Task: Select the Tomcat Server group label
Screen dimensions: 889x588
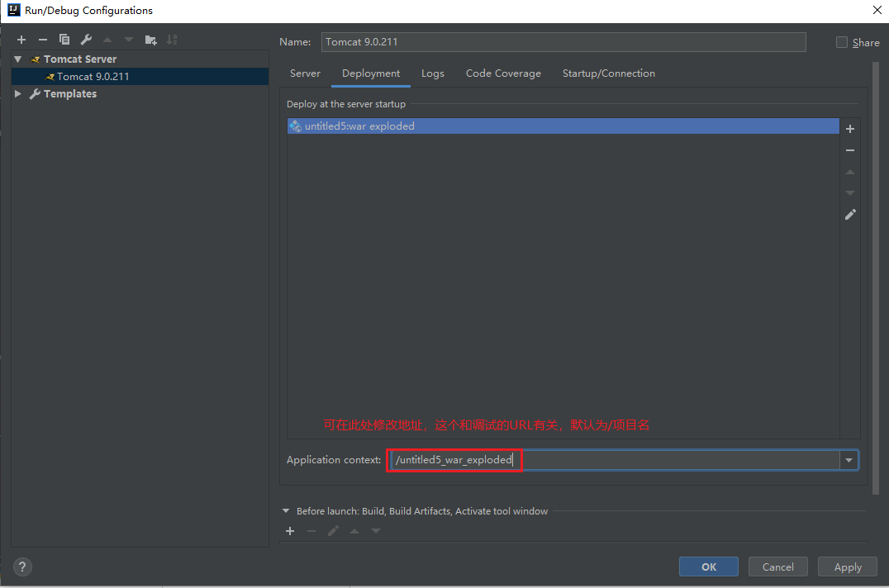Action: tap(80, 59)
